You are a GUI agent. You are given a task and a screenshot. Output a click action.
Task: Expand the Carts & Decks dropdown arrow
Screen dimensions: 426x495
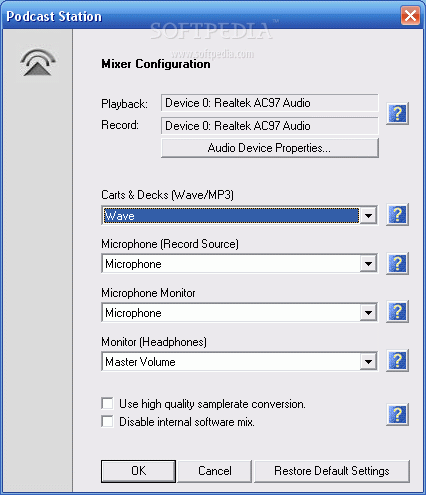point(368,216)
